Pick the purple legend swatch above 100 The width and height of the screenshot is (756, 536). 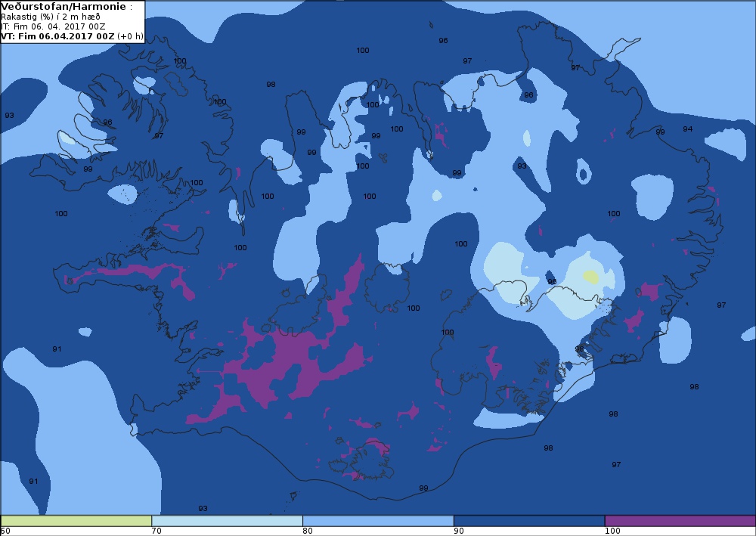(x=680, y=521)
